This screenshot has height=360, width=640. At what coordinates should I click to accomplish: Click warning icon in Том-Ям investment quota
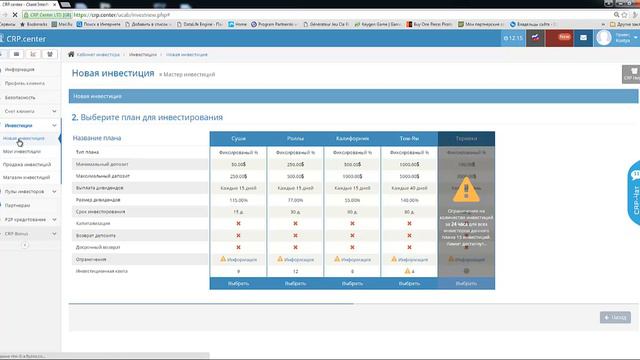(407, 271)
